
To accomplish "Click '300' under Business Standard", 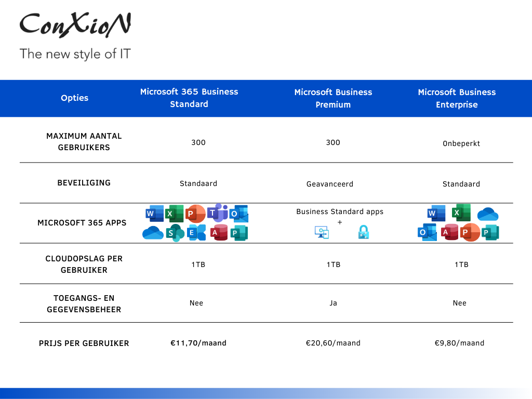I will coord(198,142).
